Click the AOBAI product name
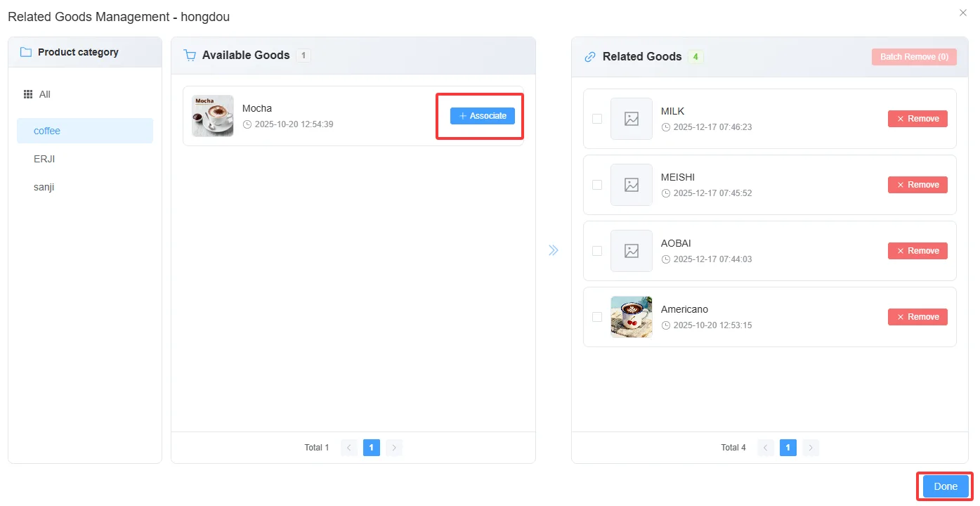Image resolution: width=980 pixels, height=506 pixels. [677, 243]
